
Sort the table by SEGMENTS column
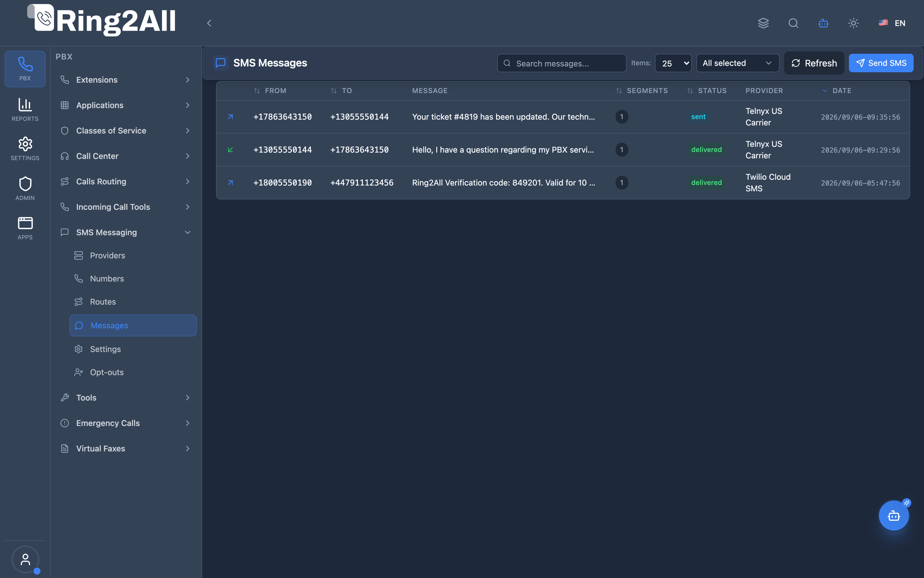point(642,90)
